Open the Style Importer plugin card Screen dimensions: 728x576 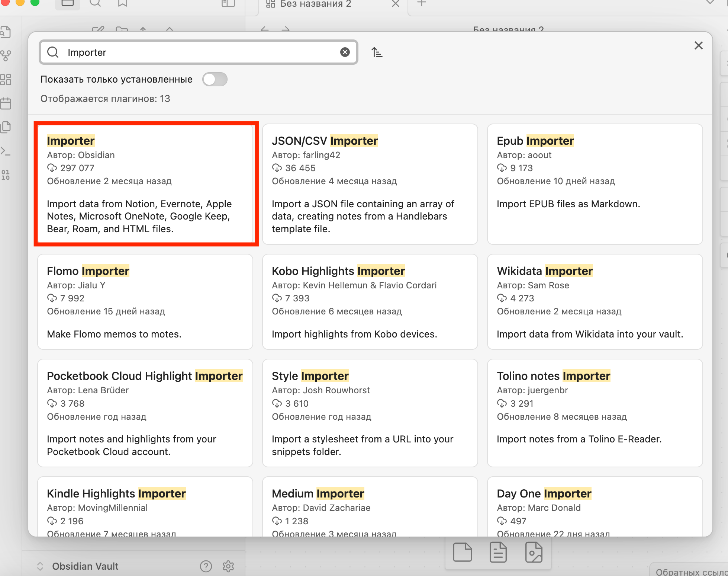[x=370, y=413]
